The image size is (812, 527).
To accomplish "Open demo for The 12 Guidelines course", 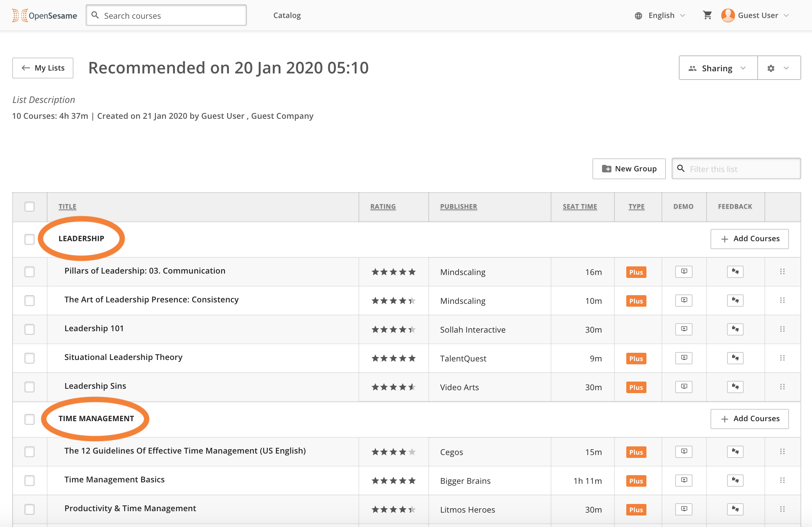I will pyautogui.click(x=684, y=451).
